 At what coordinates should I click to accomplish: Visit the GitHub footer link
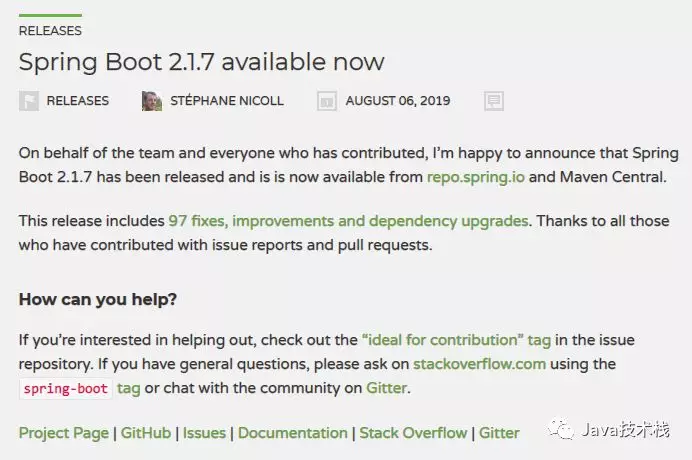coord(146,433)
